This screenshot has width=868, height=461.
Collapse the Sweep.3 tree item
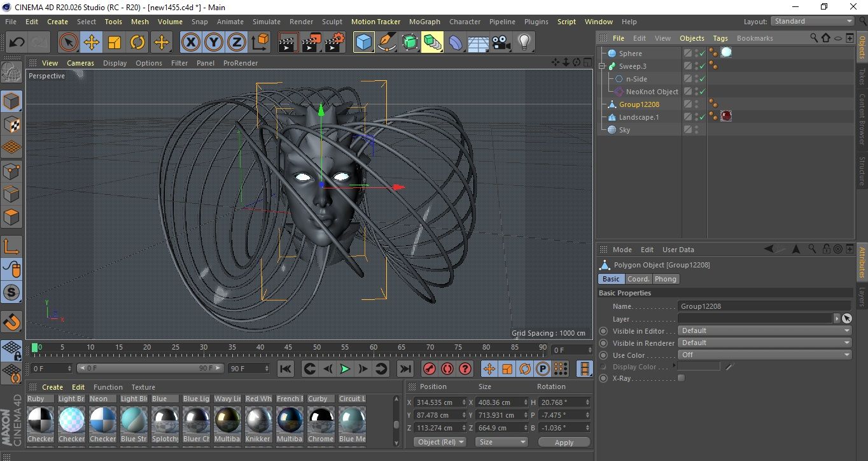click(x=602, y=66)
